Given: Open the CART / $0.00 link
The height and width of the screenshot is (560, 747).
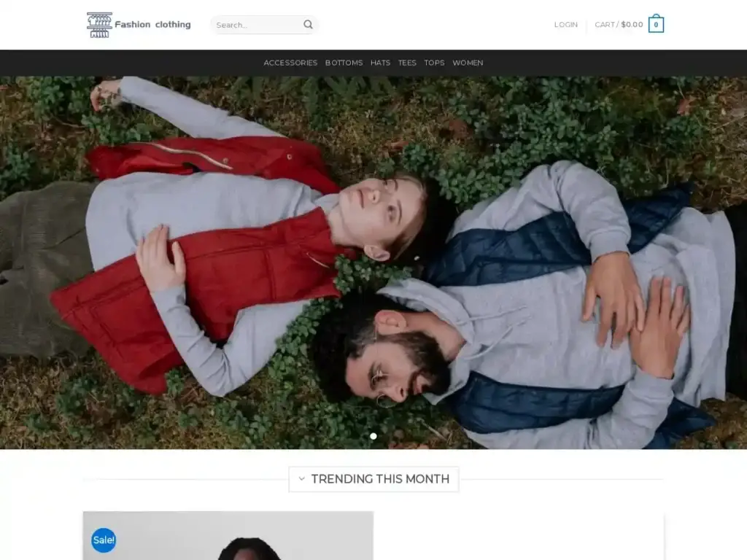Looking at the screenshot, I should click(619, 25).
